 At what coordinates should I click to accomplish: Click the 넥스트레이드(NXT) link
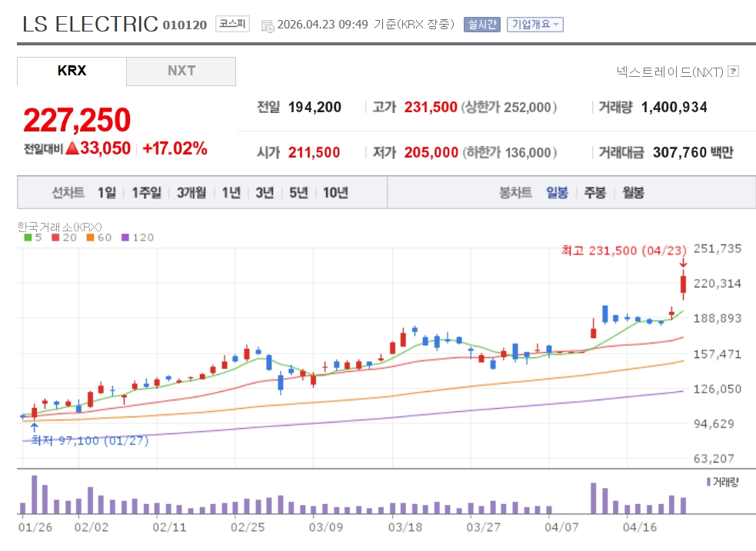669,71
